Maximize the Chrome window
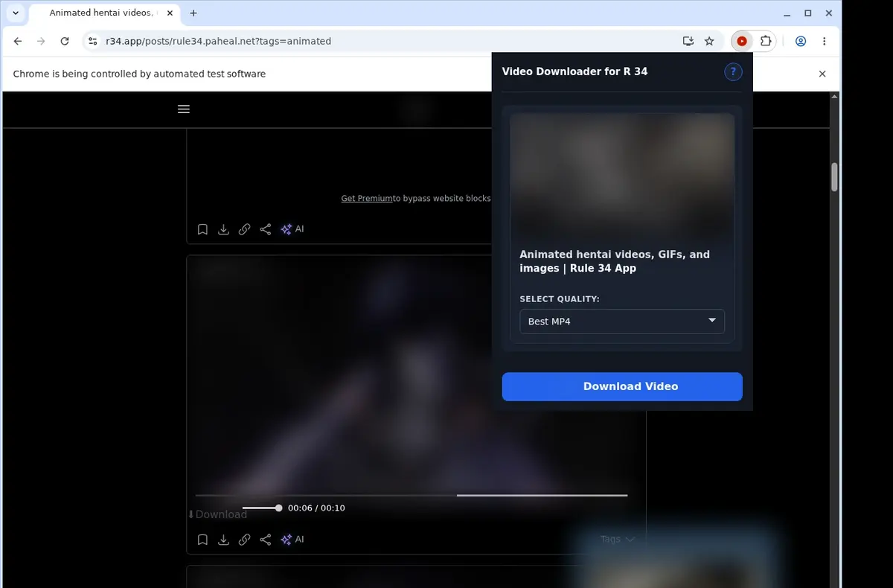This screenshot has width=893, height=588. pos(808,13)
